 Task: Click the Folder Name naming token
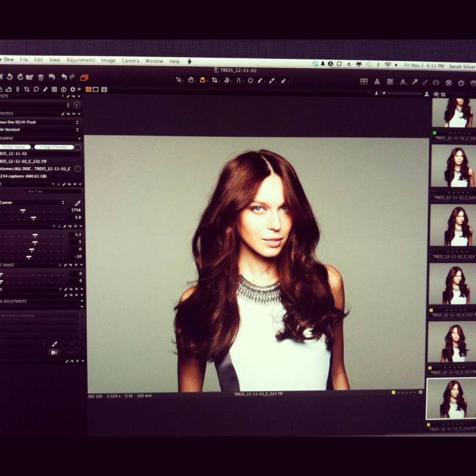point(15,147)
